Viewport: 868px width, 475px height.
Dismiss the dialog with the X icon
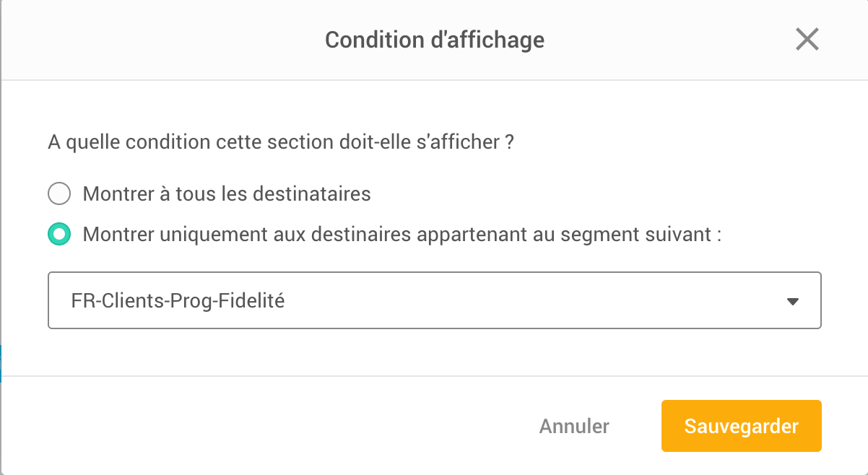[x=807, y=40]
